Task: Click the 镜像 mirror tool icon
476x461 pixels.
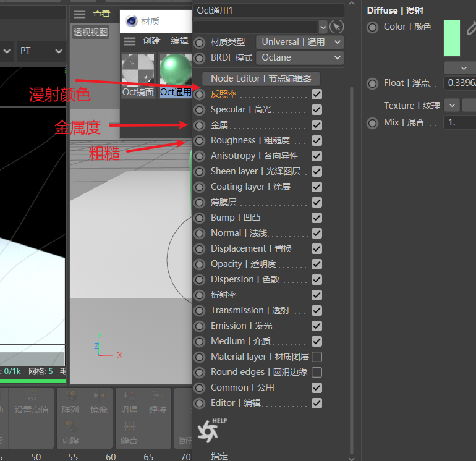Action: click(x=100, y=395)
